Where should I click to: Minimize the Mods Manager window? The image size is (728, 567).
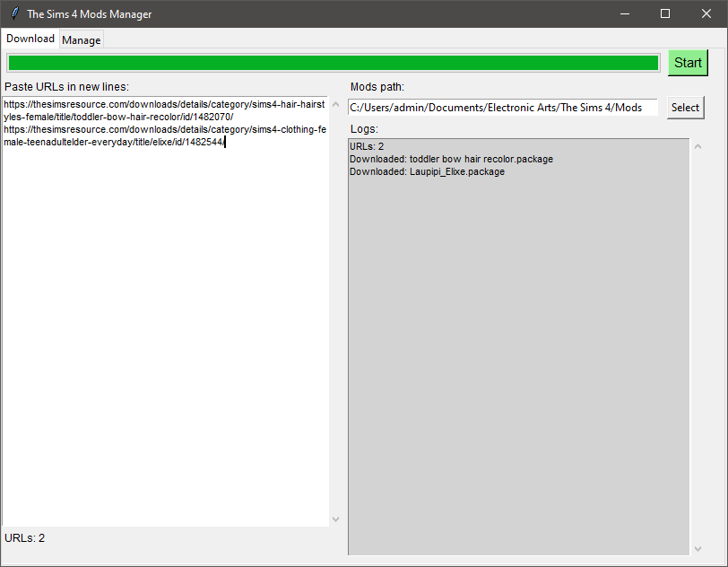(625, 14)
